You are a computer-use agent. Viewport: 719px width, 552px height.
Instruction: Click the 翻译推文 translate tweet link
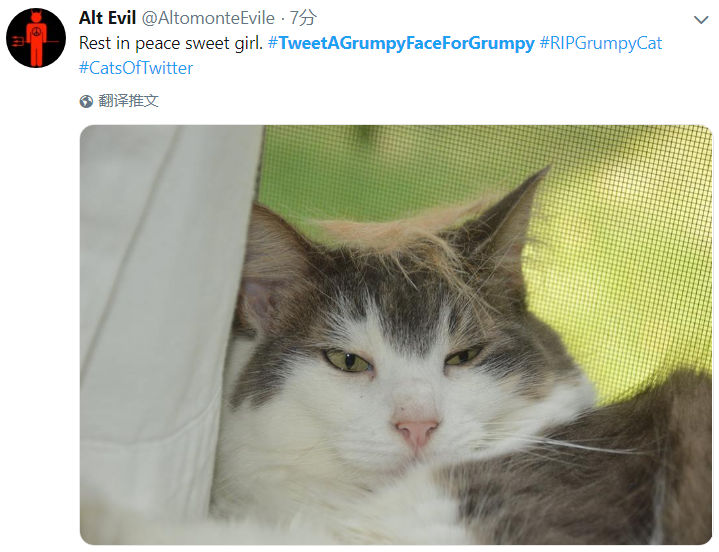(x=128, y=101)
